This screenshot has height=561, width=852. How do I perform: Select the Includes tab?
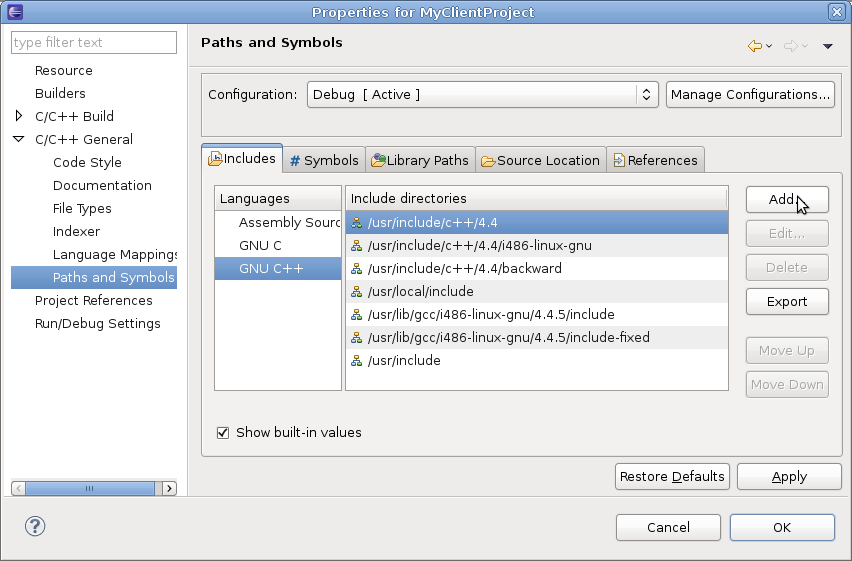(242, 158)
